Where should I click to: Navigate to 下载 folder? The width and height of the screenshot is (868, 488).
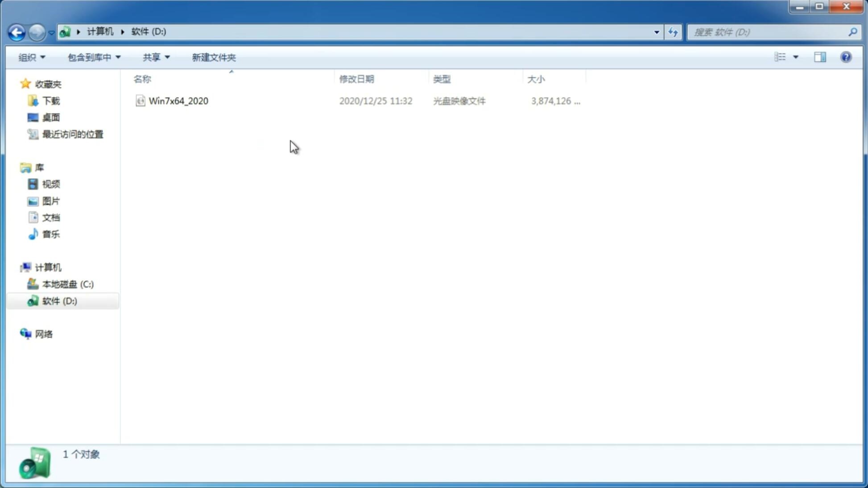51,101
